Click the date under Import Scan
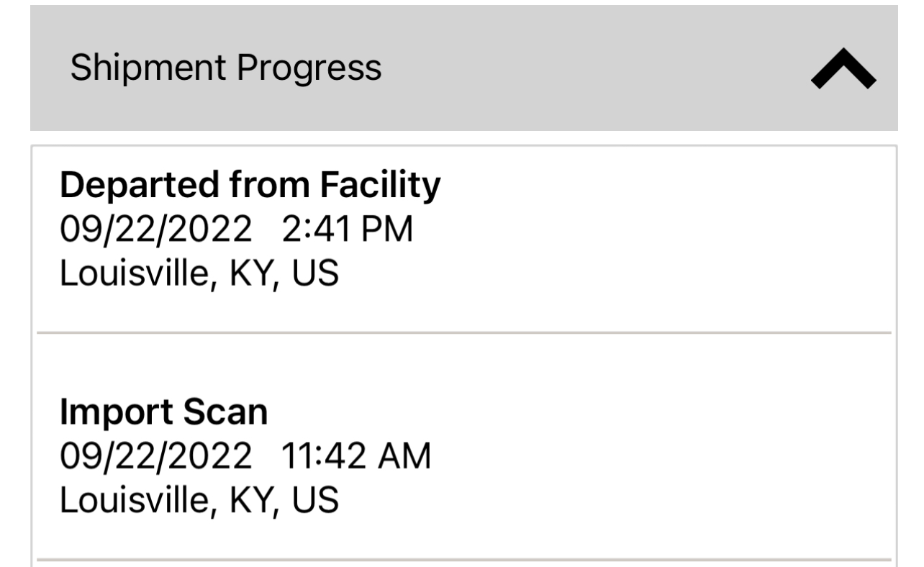Viewport: 924px width, 567px height. tap(155, 456)
